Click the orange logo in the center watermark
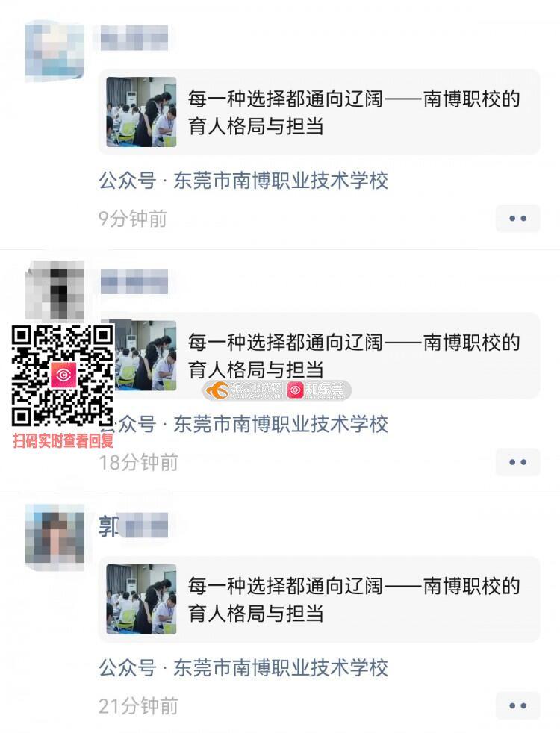 click(x=217, y=390)
